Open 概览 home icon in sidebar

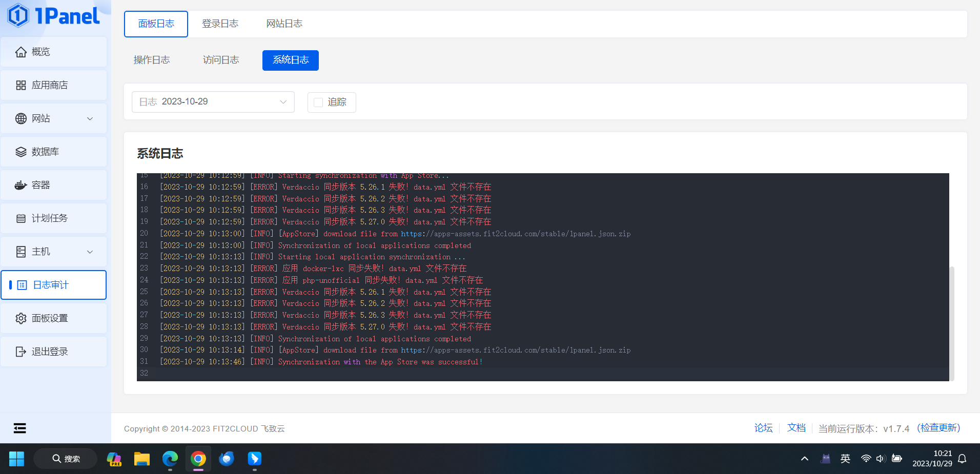point(21,52)
